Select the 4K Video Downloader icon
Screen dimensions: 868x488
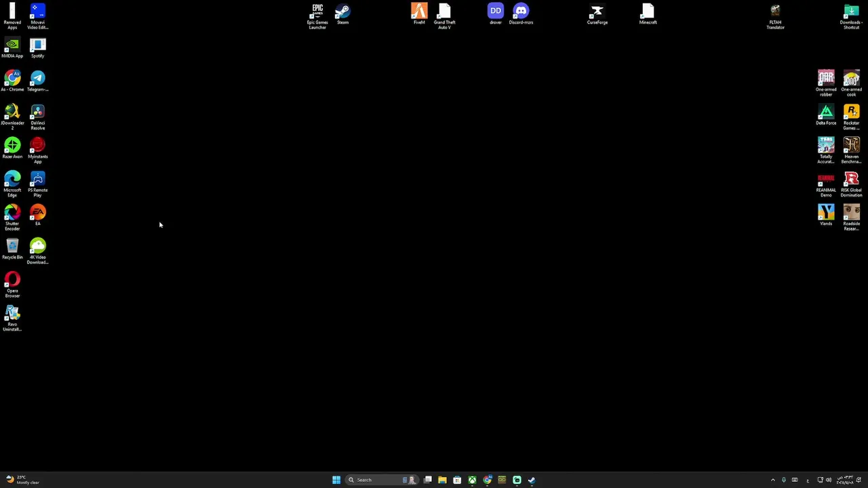37,251
